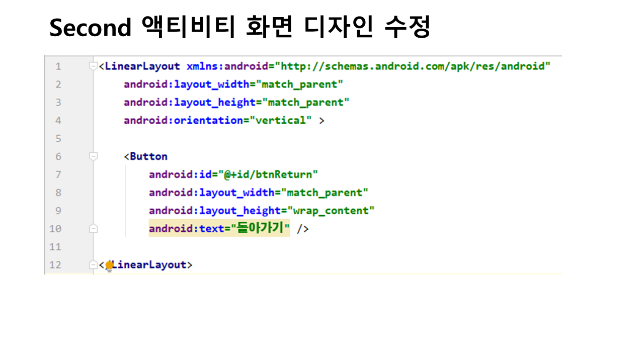Click line number 10 in the gutter
Image resolution: width=644 pixels, height=362 pixels.
[x=55, y=229]
